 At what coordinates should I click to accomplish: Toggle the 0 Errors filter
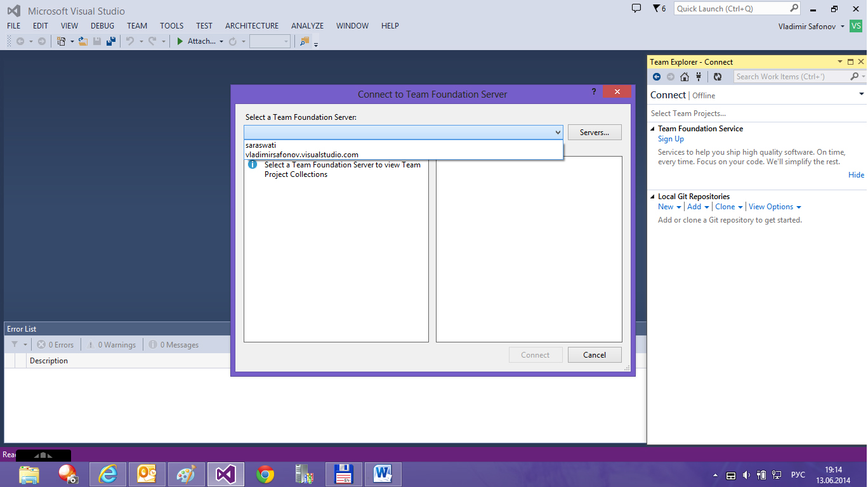[x=55, y=345]
